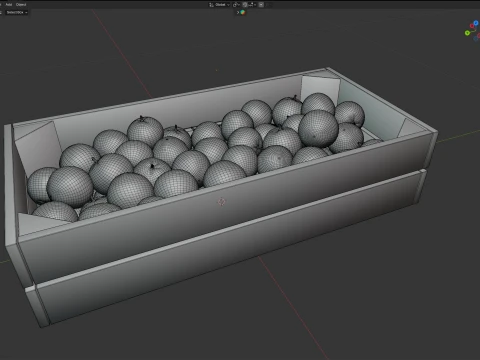
Task: Select the crate's lower front plank
Action: click(230, 247)
